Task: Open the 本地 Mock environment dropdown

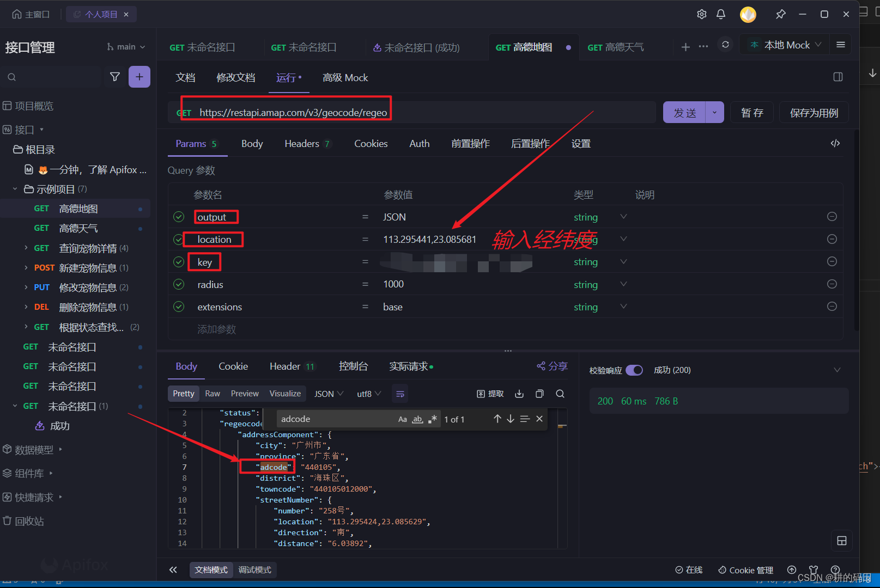Action: [x=785, y=45]
